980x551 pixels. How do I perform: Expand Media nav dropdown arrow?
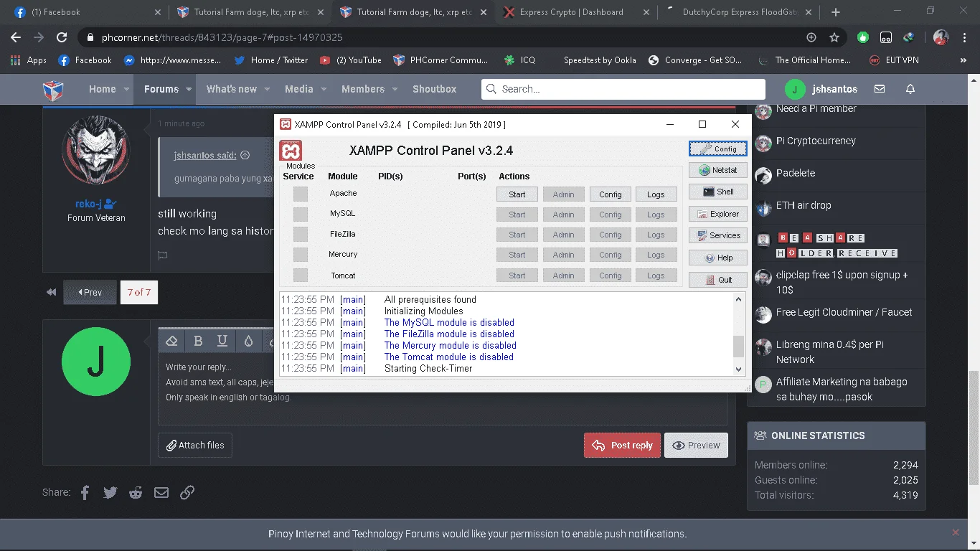324,90
